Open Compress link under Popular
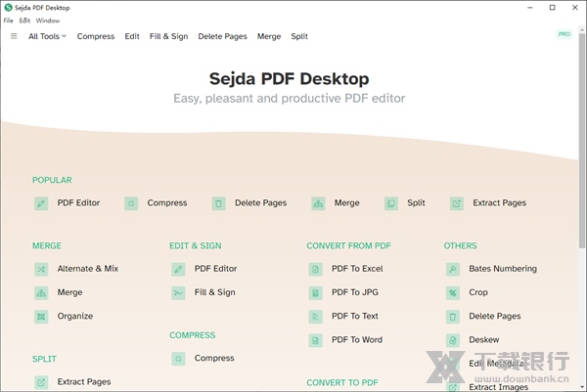Viewport: 587px width, 392px height. [167, 202]
